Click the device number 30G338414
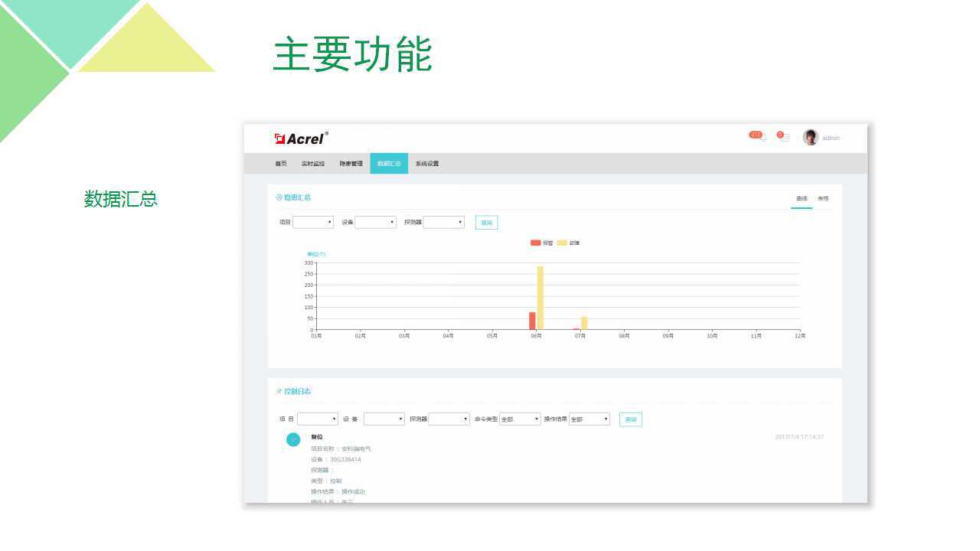Screen dimensions: 980x551 click(345, 459)
